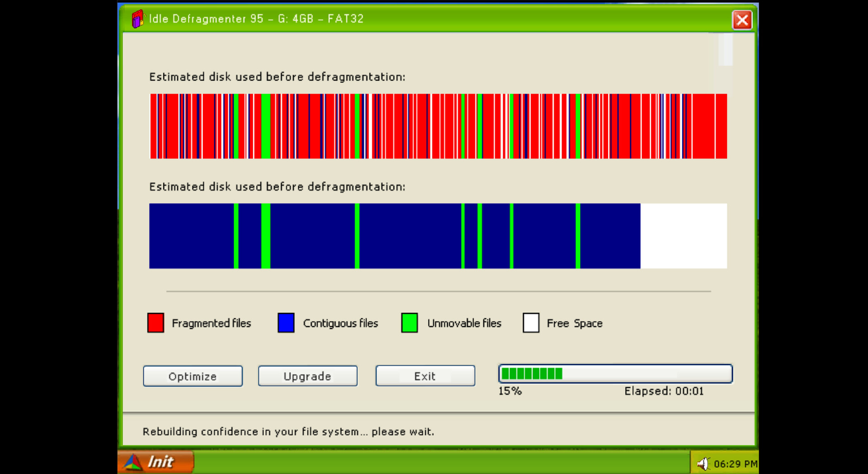Click the red Fragmented files legend icon
This screenshot has height=474, width=868.
(155, 323)
